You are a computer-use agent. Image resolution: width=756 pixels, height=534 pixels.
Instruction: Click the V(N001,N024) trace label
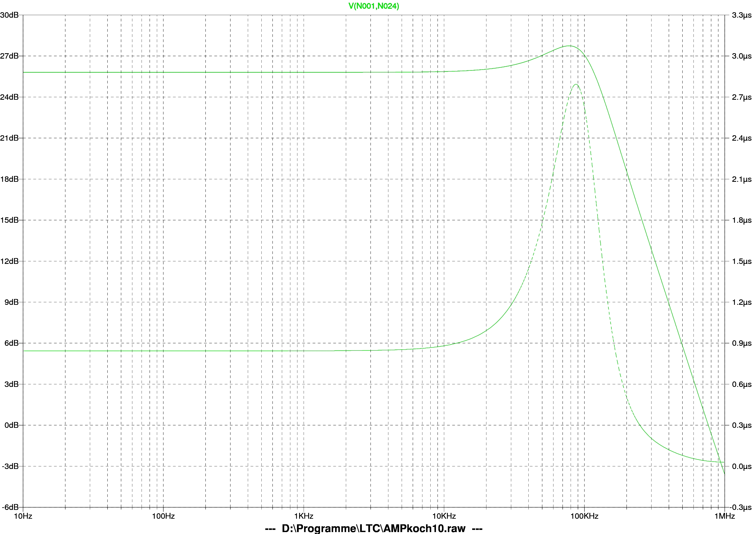point(374,6)
